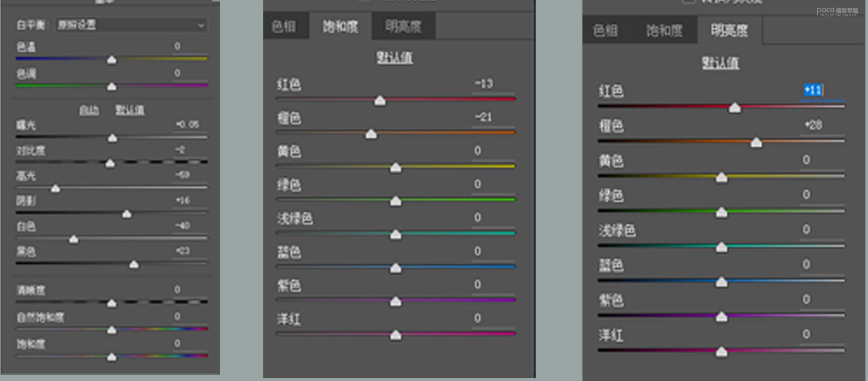Switch to 明亮度 tab in middle panel

pos(403,27)
